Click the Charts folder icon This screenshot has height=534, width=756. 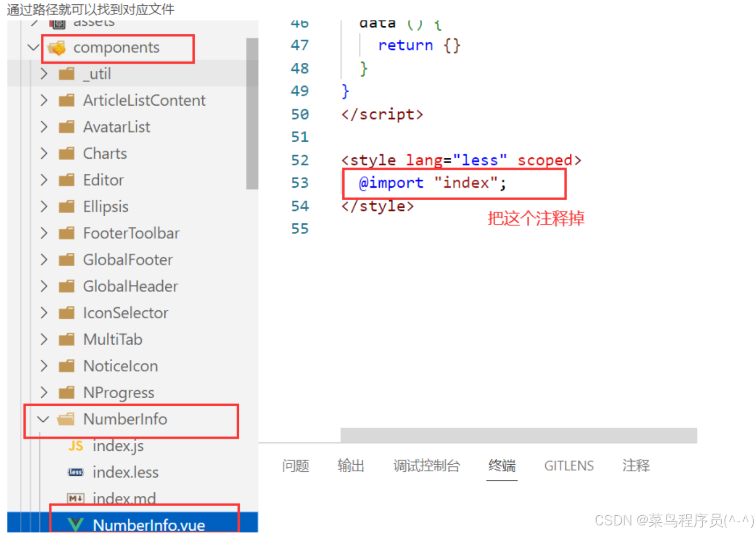click(67, 153)
